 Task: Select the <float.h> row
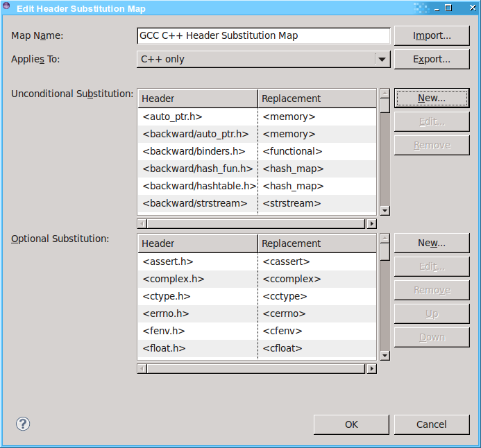click(257, 348)
